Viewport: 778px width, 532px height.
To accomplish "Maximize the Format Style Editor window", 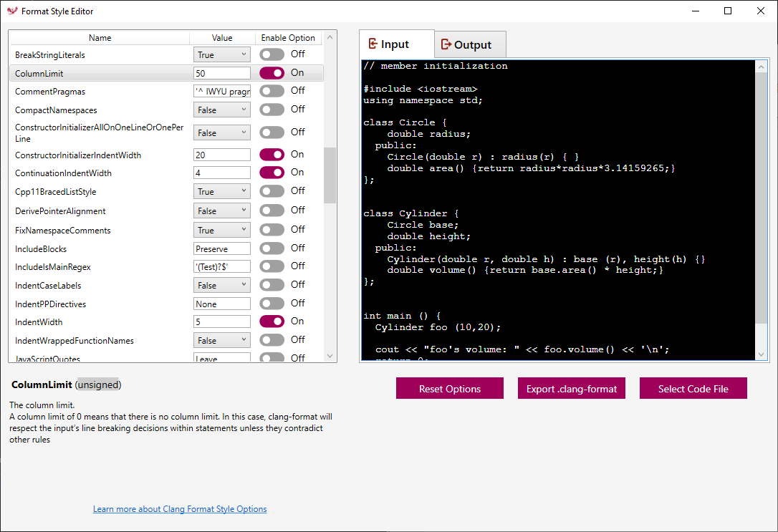I will (x=728, y=11).
